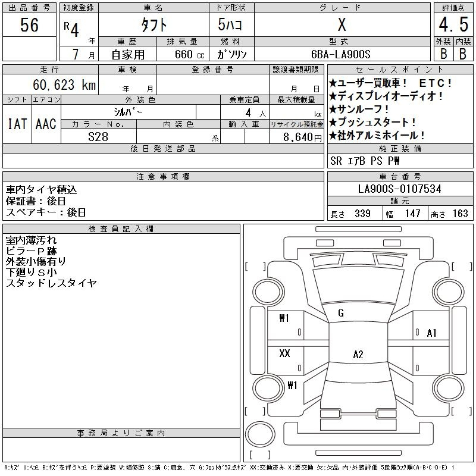Select the リサイクル預託金 header
The height and width of the screenshot is (476, 476).
pos(296,124)
